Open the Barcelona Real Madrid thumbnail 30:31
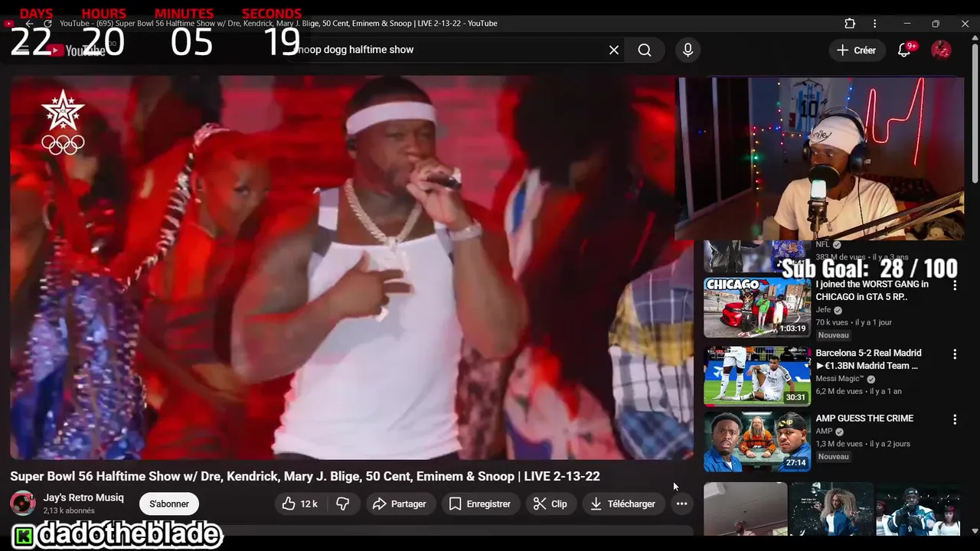This screenshot has width=980, height=551. [757, 375]
